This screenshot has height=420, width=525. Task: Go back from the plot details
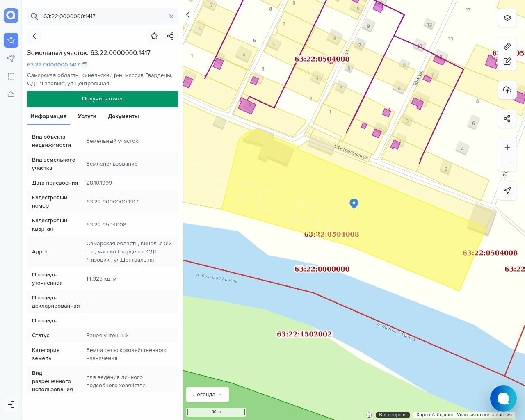point(34,36)
